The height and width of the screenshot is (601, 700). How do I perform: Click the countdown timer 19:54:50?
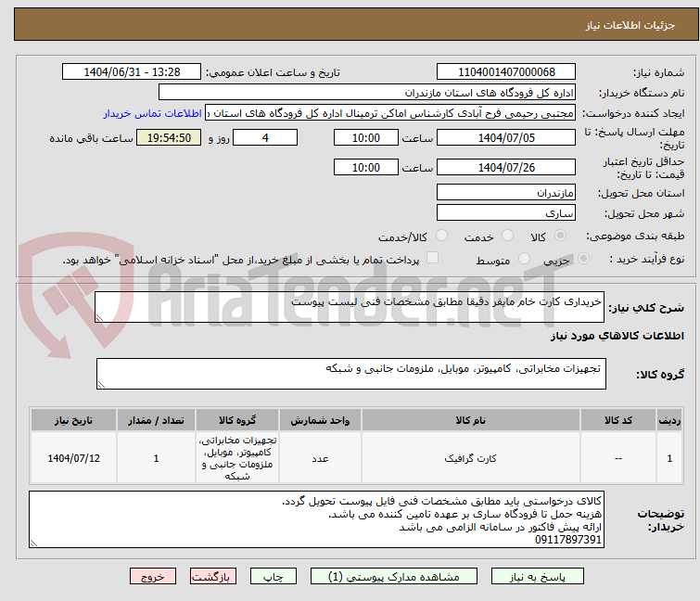coord(169,137)
